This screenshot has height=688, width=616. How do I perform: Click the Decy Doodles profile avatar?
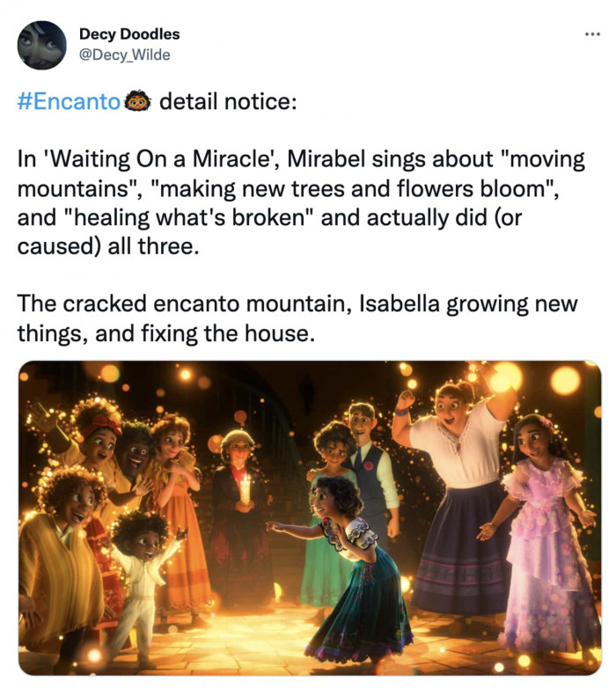click(x=41, y=45)
